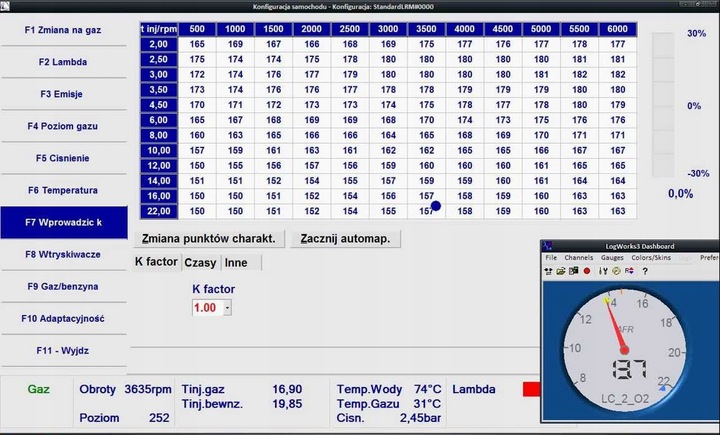Select F2 Lambda in the sidebar
The height and width of the screenshot is (435, 720).
pyautogui.click(x=63, y=62)
